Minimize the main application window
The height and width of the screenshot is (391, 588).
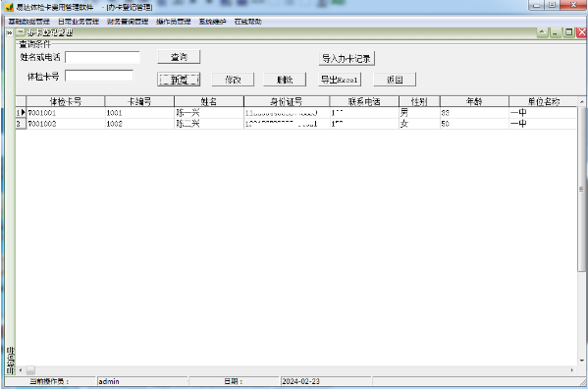click(537, 5)
